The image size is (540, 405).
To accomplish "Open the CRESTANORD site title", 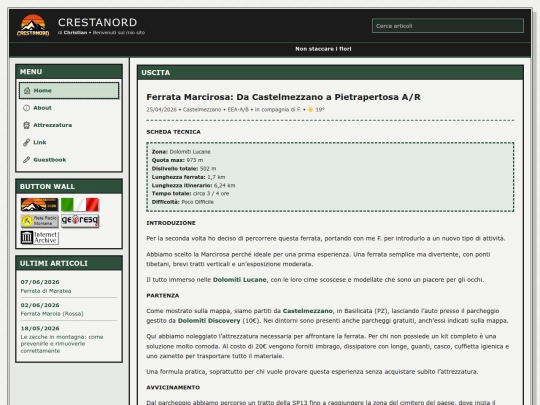I will tap(97, 22).
